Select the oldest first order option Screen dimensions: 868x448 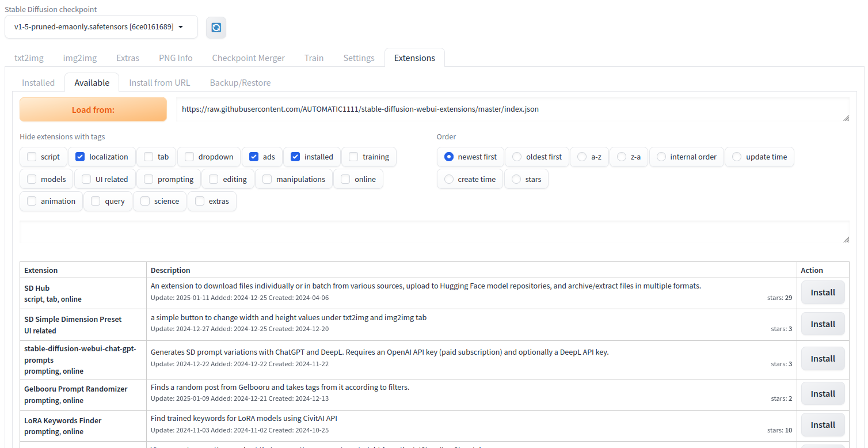tap(517, 157)
